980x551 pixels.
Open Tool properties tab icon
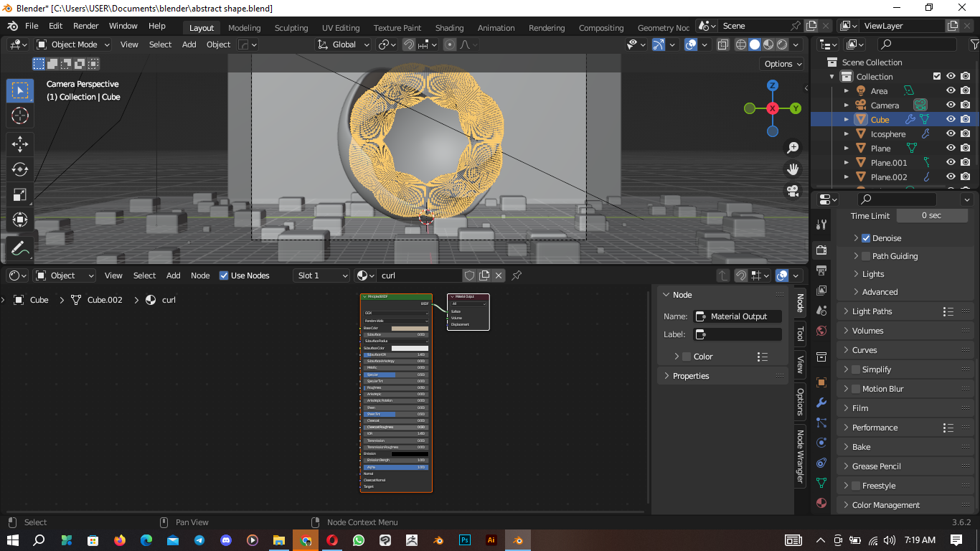point(821,225)
